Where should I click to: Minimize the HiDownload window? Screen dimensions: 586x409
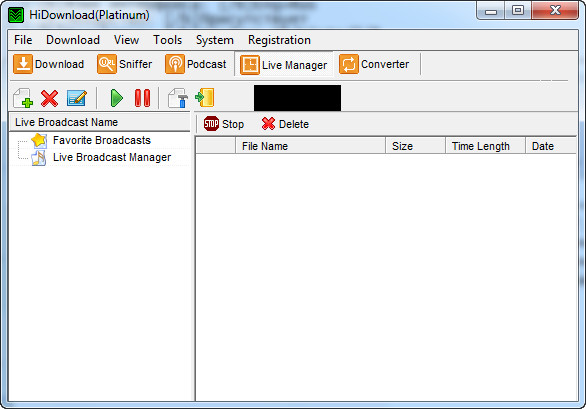[491, 10]
